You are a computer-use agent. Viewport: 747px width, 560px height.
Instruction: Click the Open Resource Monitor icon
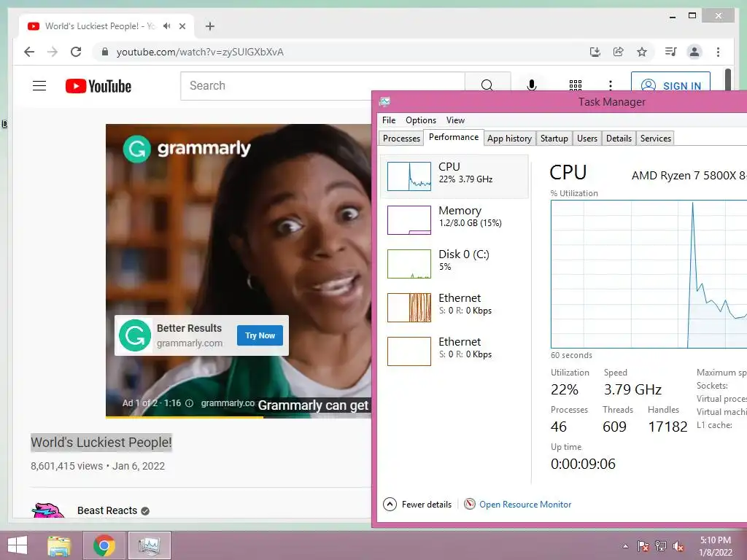pyautogui.click(x=470, y=504)
